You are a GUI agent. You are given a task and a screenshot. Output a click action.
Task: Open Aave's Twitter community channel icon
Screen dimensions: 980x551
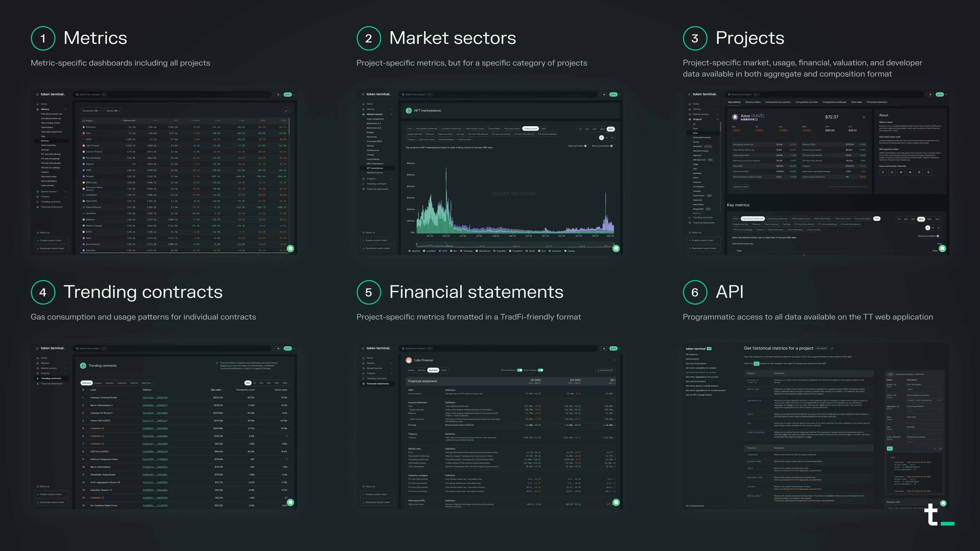(x=901, y=172)
